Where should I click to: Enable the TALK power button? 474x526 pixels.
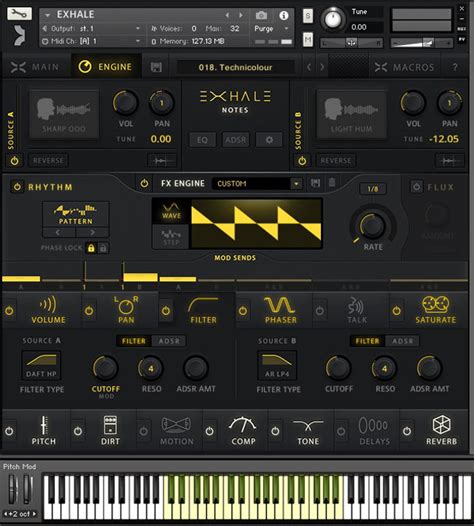point(320,311)
